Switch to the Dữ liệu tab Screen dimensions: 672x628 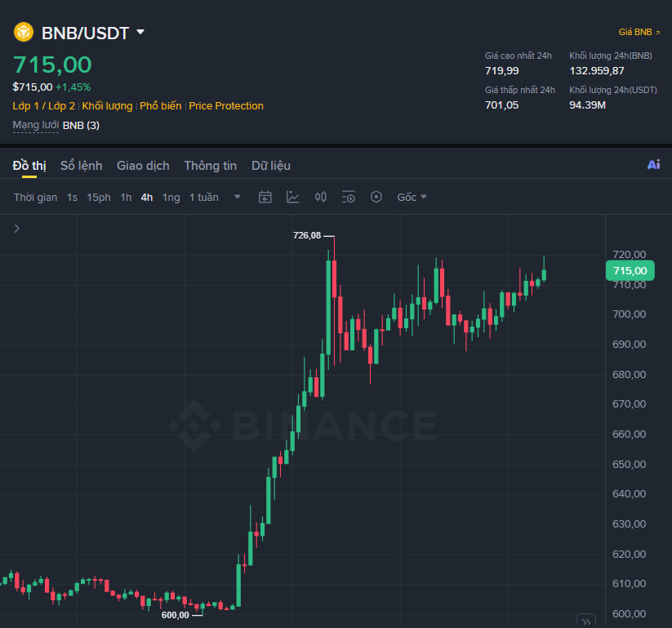click(x=271, y=166)
